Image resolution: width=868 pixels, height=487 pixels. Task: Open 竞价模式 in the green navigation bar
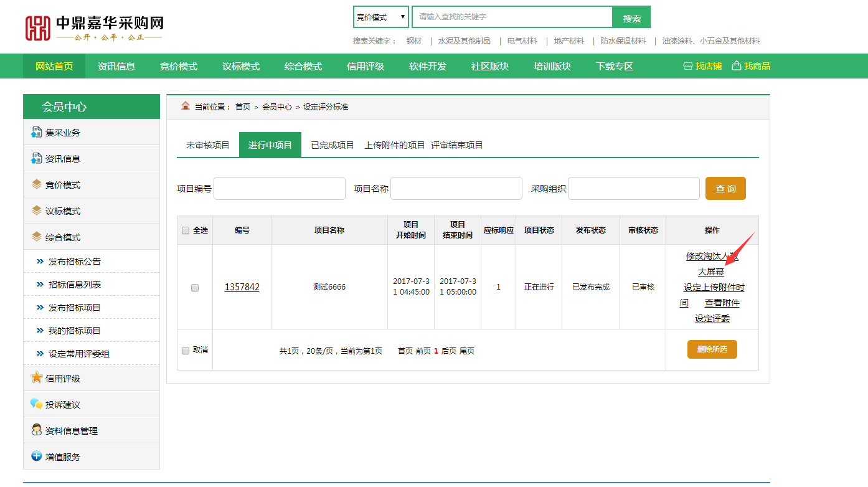179,66
